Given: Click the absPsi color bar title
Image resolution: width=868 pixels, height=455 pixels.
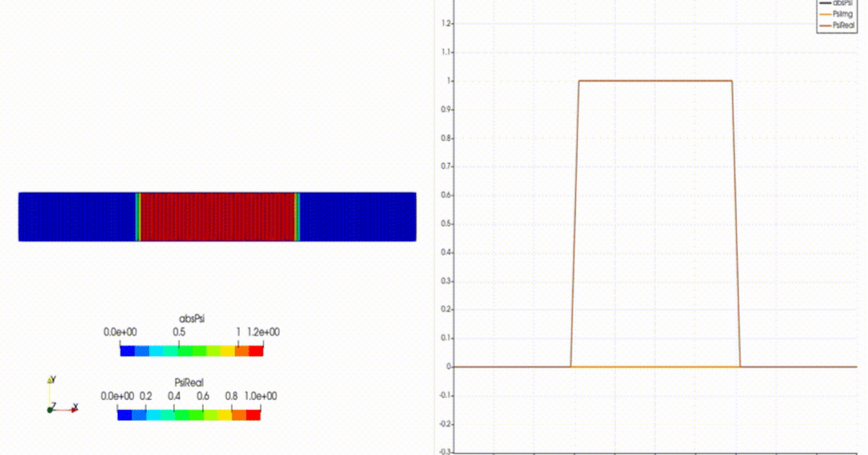Looking at the screenshot, I should (191, 318).
